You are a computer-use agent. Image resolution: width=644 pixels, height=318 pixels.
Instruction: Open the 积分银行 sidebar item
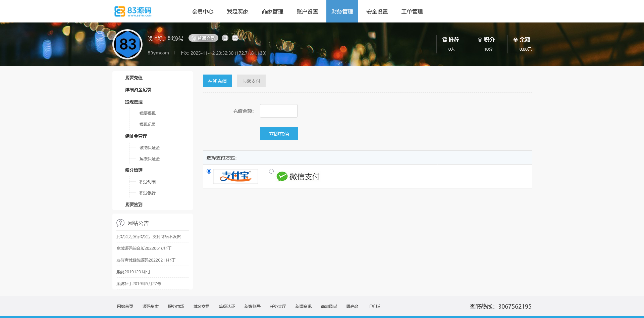(148, 193)
